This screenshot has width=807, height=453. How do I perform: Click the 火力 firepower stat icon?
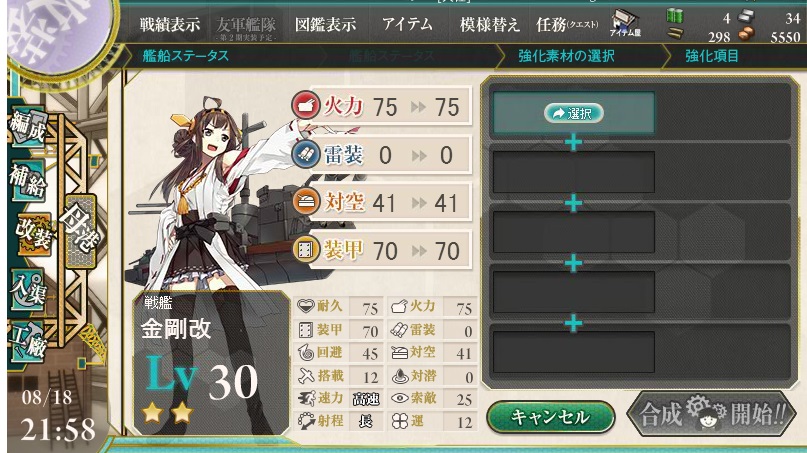tap(305, 104)
